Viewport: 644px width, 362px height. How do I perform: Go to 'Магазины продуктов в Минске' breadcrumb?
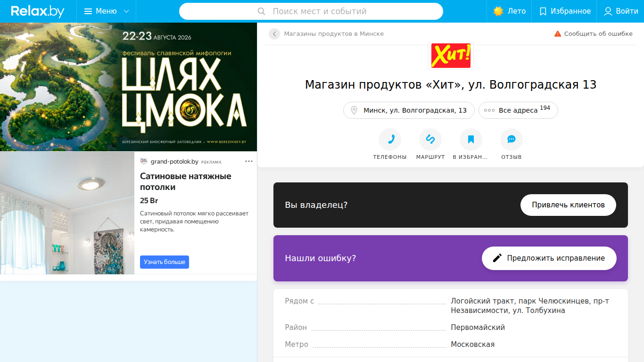(x=334, y=34)
